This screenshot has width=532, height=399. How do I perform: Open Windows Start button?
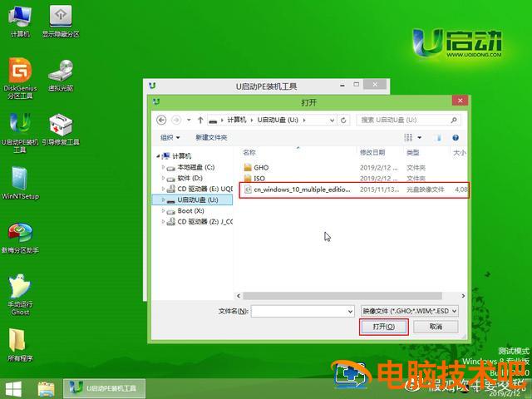[13, 389]
